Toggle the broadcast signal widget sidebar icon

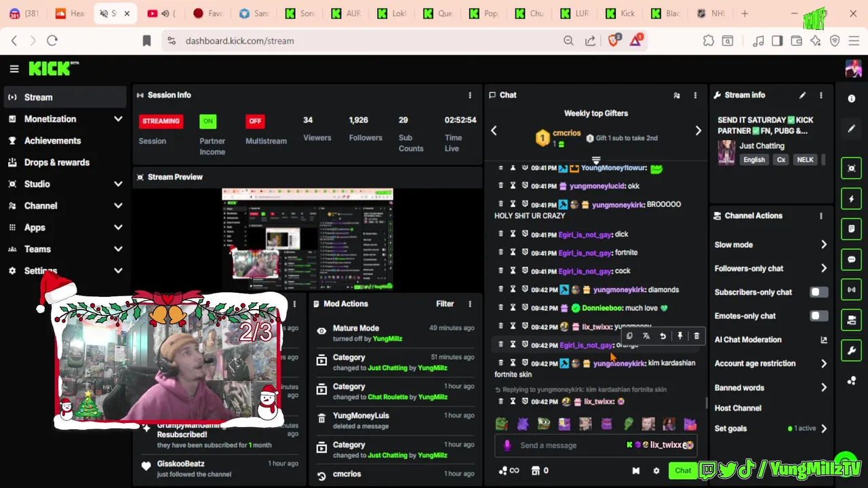852,290
